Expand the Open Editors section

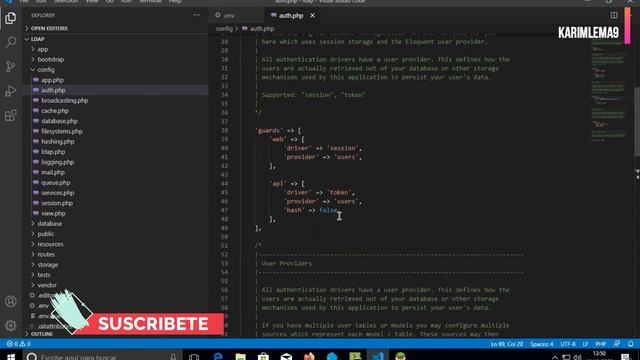(49, 28)
